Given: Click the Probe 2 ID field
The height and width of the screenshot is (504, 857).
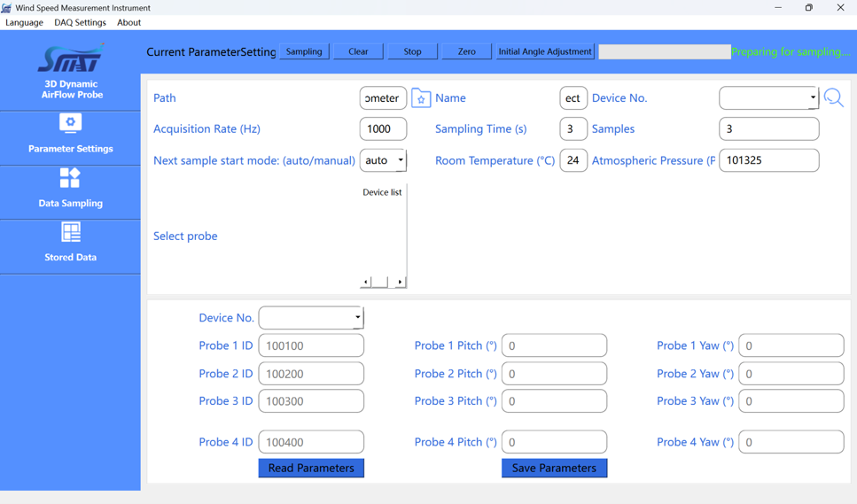Looking at the screenshot, I should click(x=311, y=374).
